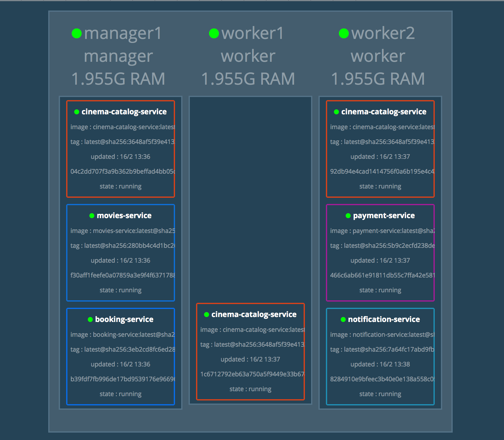
Task: Click the green indicator on movies-service
Action: click(92, 216)
